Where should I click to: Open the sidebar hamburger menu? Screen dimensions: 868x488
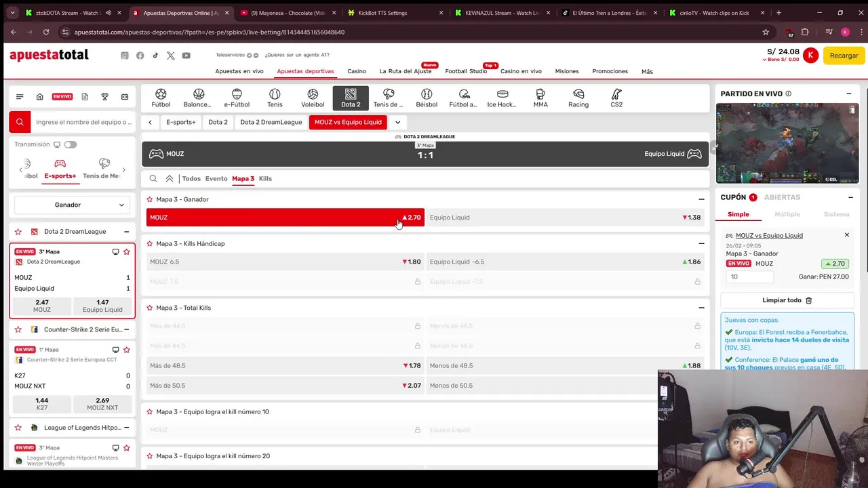[x=20, y=97]
